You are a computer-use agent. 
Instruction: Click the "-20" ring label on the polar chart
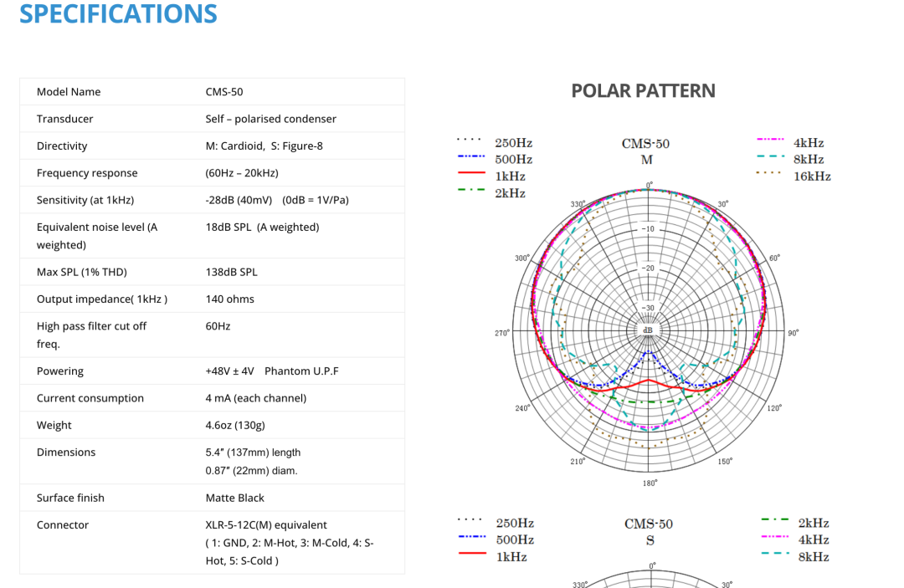point(649,268)
